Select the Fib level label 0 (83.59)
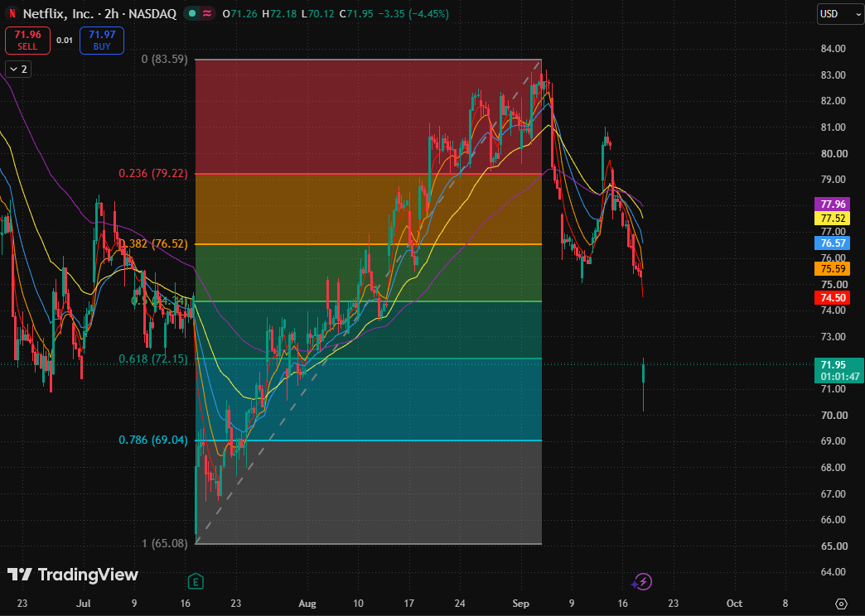Screen dimensions: 865x616 [165, 59]
